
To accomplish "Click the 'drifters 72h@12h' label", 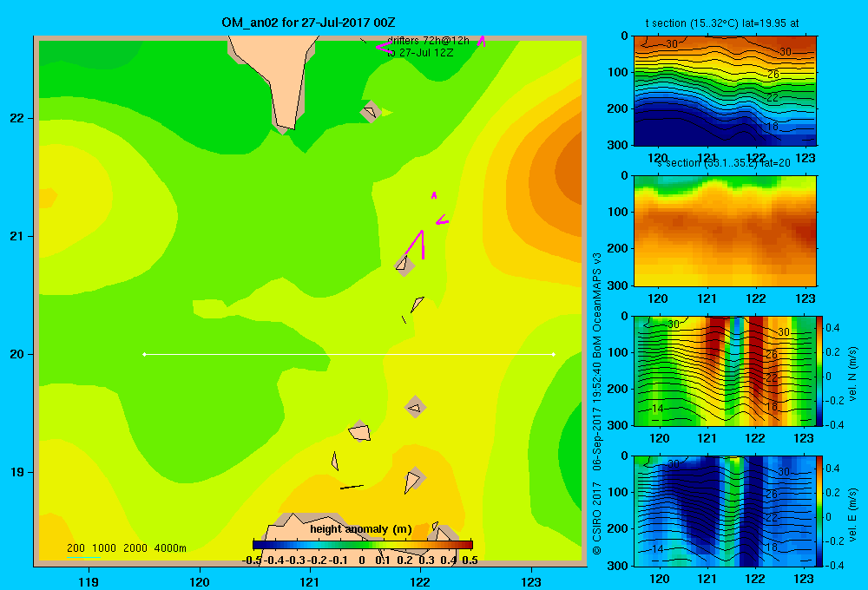I will [x=428, y=41].
